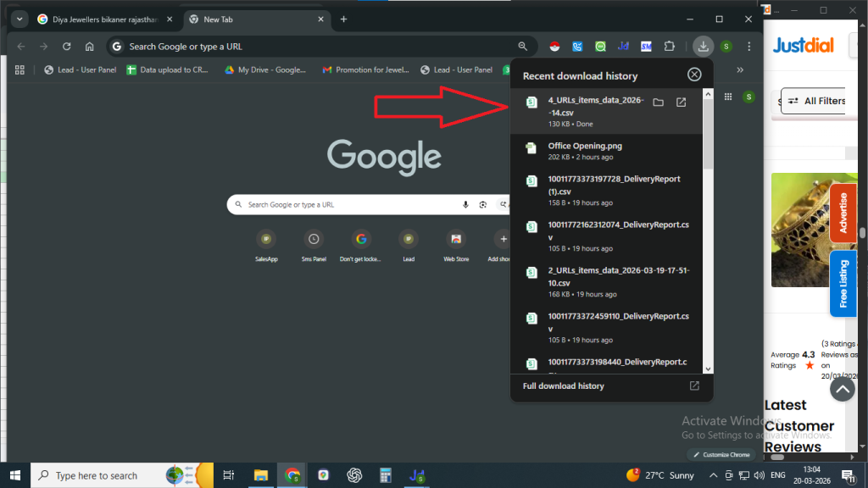
Task: Open Google apps grid icon
Action: coord(727,97)
